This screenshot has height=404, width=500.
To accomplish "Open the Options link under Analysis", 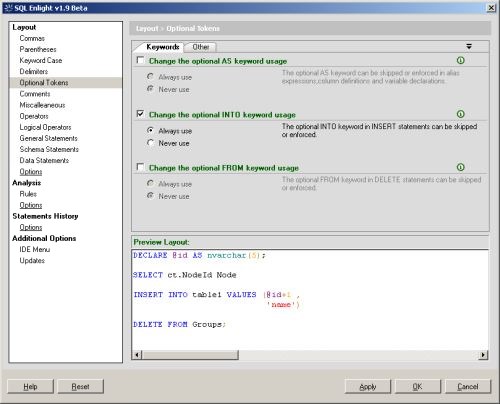I will tap(31, 205).
